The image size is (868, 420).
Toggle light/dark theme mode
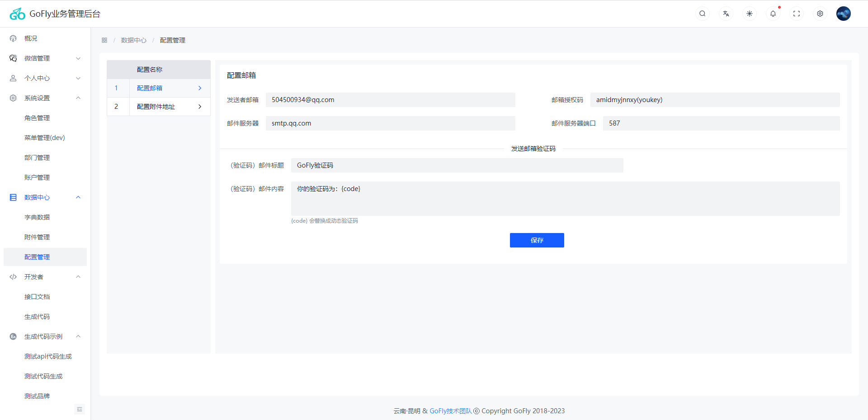tap(749, 14)
